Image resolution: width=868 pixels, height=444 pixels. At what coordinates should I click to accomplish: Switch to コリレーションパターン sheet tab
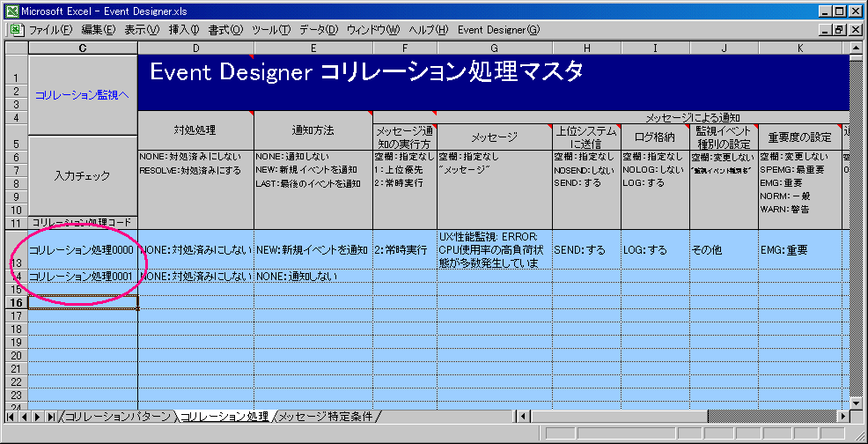pyautogui.click(x=117, y=417)
